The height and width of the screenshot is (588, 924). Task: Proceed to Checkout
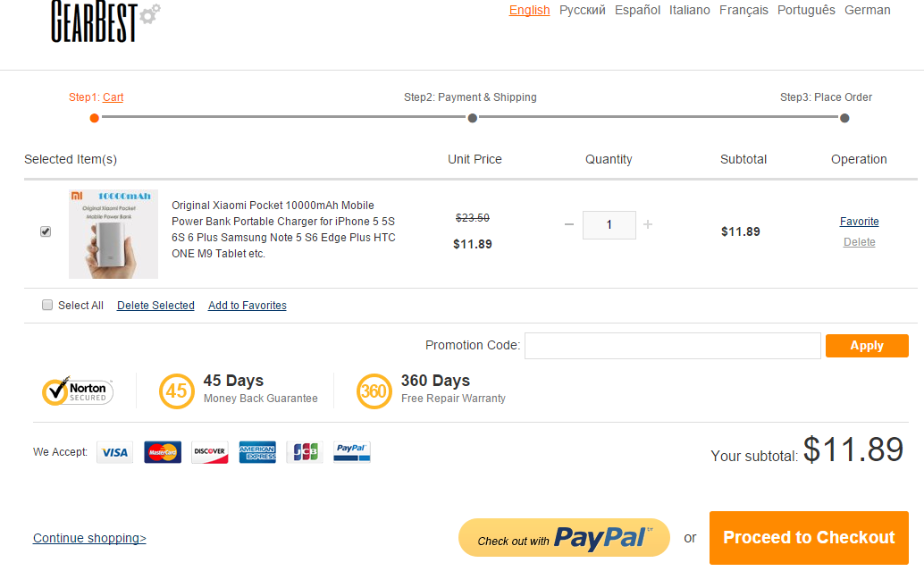click(x=809, y=538)
